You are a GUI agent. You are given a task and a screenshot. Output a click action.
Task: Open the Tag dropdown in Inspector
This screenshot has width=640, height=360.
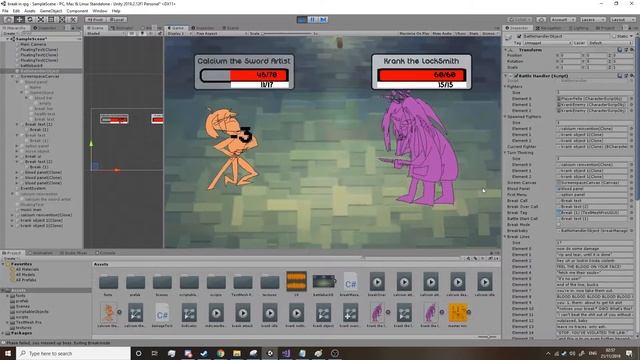coord(547,43)
